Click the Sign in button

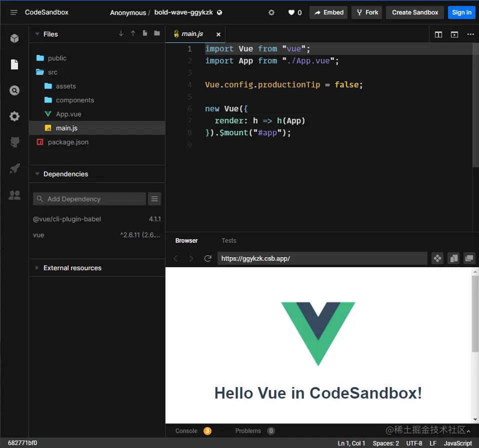(x=461, y=12)
